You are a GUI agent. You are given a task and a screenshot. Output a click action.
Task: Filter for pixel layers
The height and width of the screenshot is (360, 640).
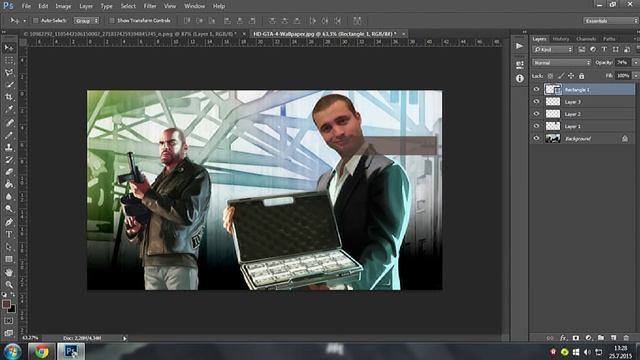[x=582, y=49]
